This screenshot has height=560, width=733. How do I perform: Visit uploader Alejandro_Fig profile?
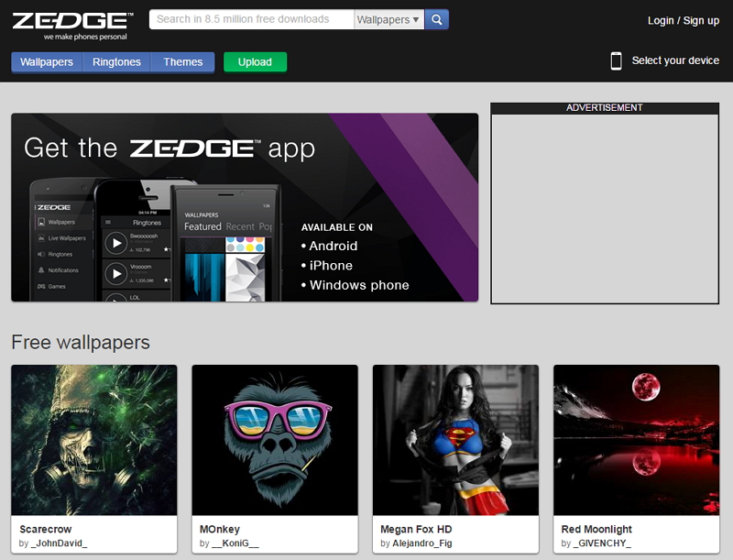[422, 544]
